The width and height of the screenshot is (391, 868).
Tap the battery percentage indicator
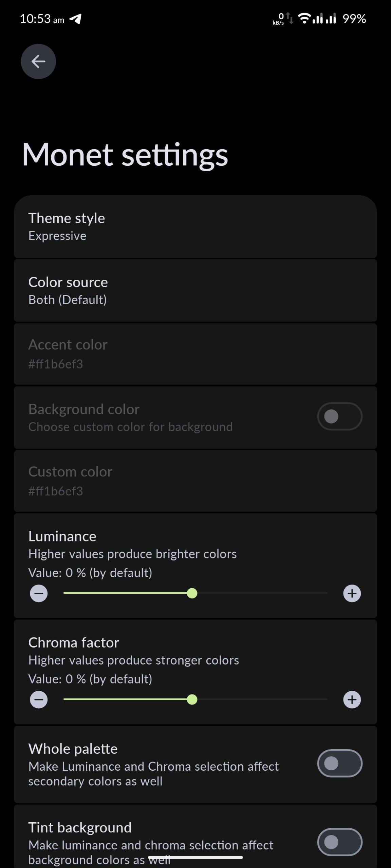point(354,19)
